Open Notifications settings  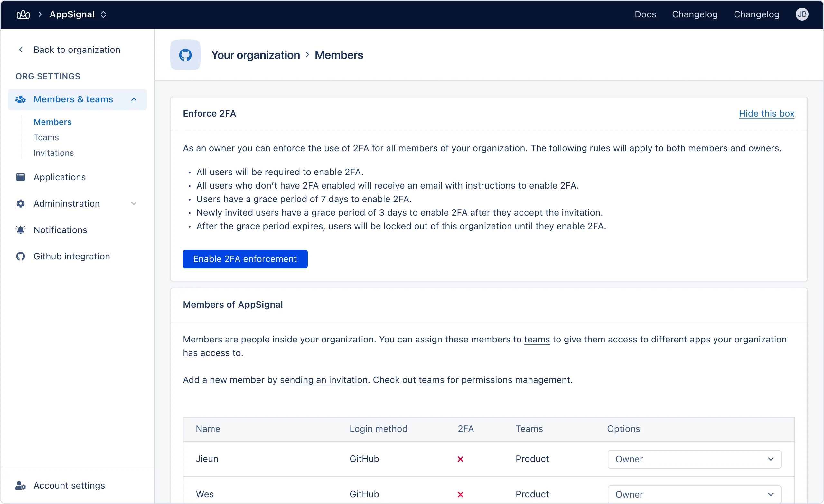pyautogui.click(x=60, y=230)
